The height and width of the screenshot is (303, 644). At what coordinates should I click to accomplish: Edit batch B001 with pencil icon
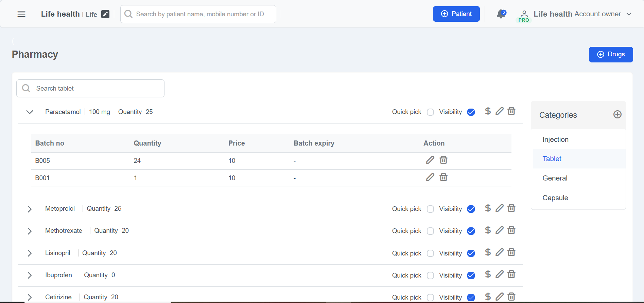tap(430, 177)
